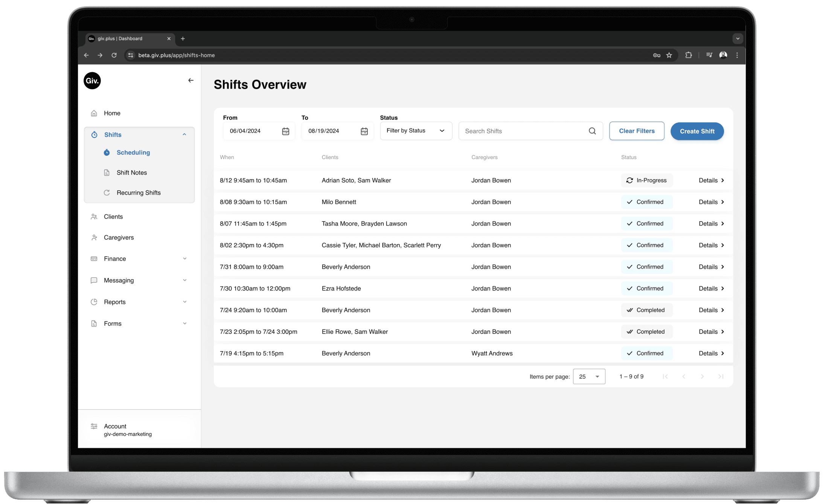Click the Caregivers person icon

pyautogui.click(x=94, y=237)
